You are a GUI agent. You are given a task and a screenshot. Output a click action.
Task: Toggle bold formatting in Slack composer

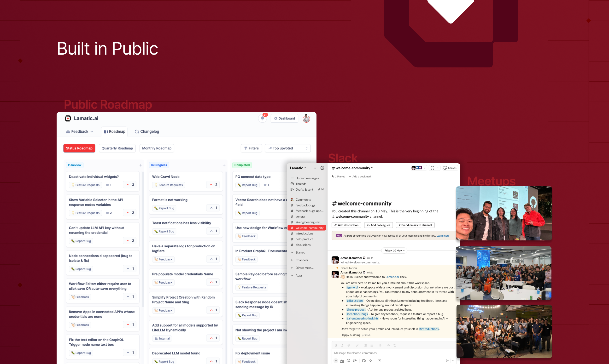point(336,345)
